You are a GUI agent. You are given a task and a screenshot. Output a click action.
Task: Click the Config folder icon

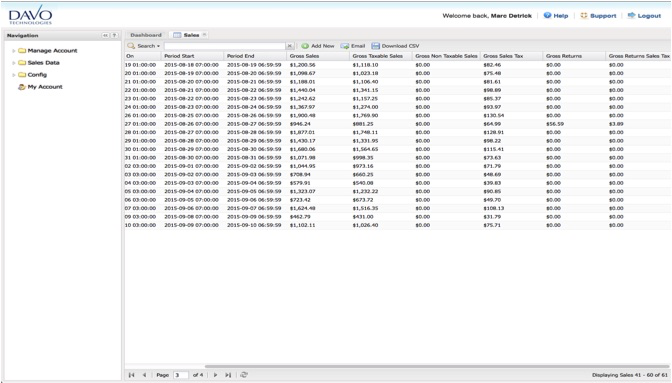point(22,75)
